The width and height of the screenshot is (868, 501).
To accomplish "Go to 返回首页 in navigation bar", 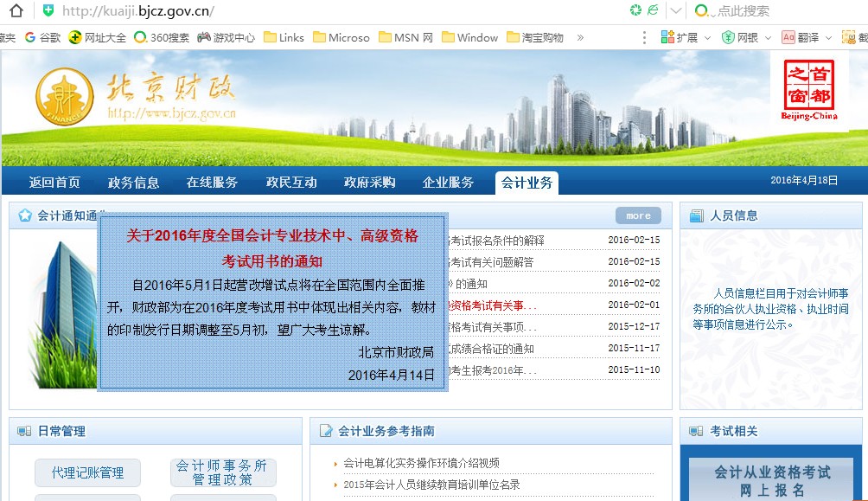I will pyautogui.click(x=54, y=183).
